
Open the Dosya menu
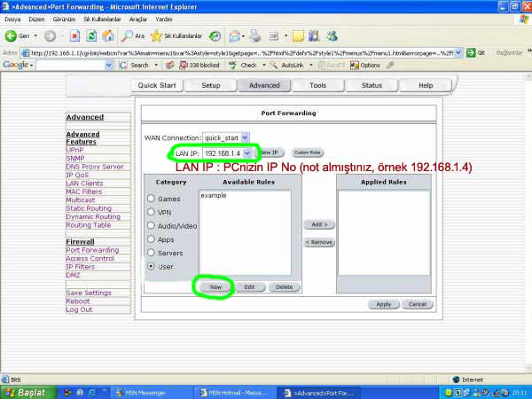tap(12, 20)
